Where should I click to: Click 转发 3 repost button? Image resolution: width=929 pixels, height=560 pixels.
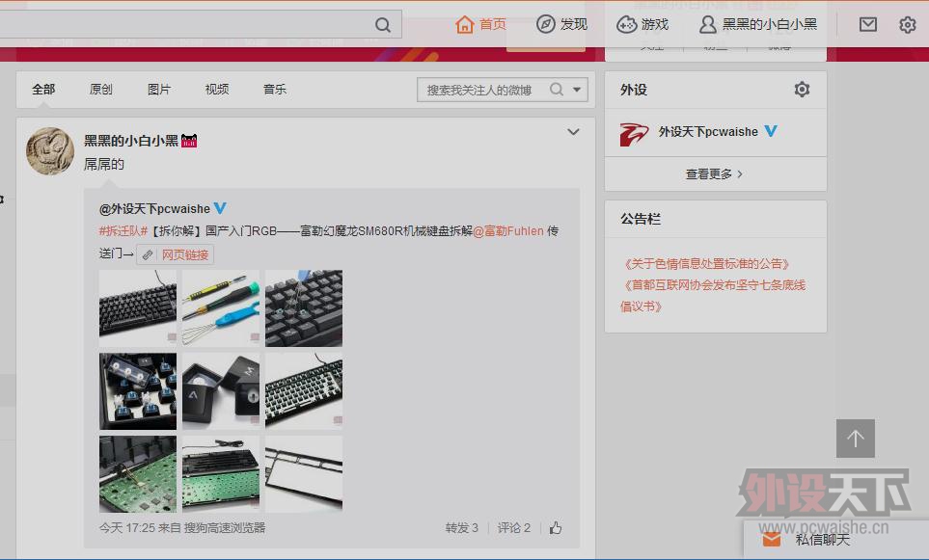pos(461,528)
